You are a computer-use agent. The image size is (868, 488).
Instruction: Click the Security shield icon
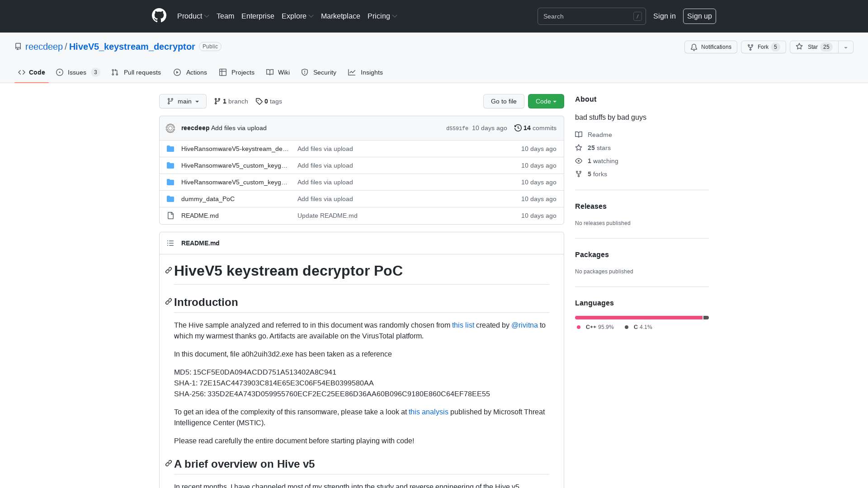[x=304, y=72]
